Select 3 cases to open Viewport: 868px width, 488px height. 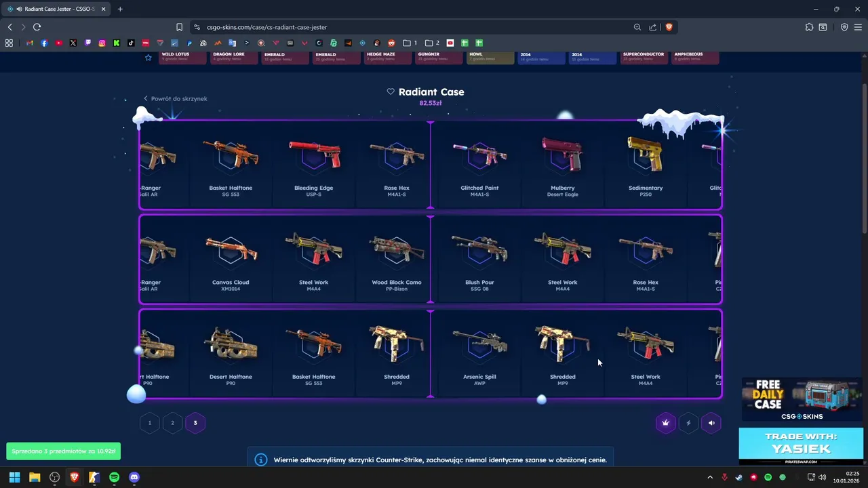[x=195, y=423]
